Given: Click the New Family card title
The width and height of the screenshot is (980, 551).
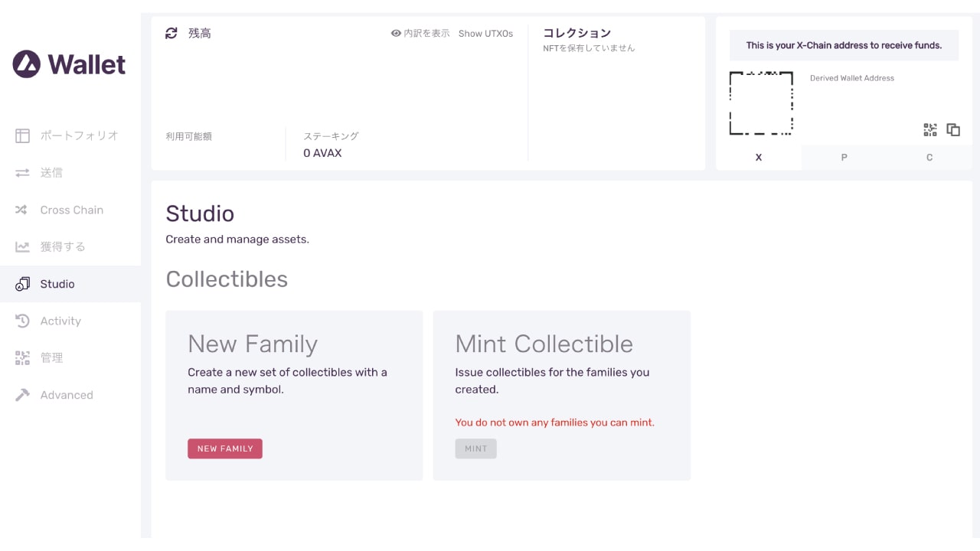Looking at the screenshot, I should 253,344.
